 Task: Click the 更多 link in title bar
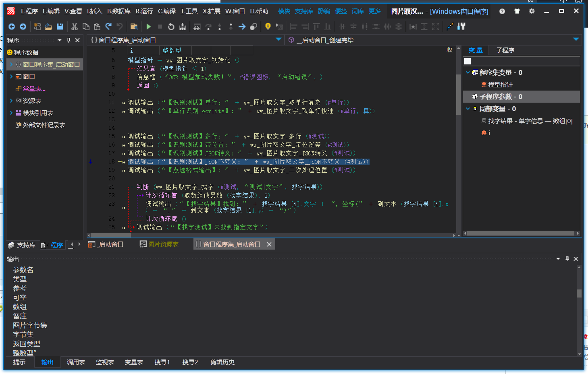click(374, 11)
